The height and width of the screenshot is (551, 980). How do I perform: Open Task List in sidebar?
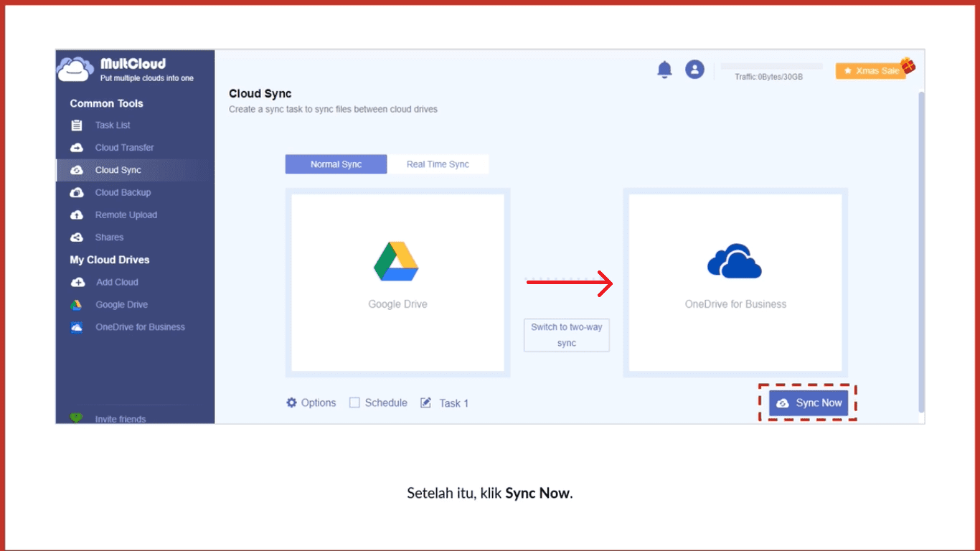tap(113, 125)
